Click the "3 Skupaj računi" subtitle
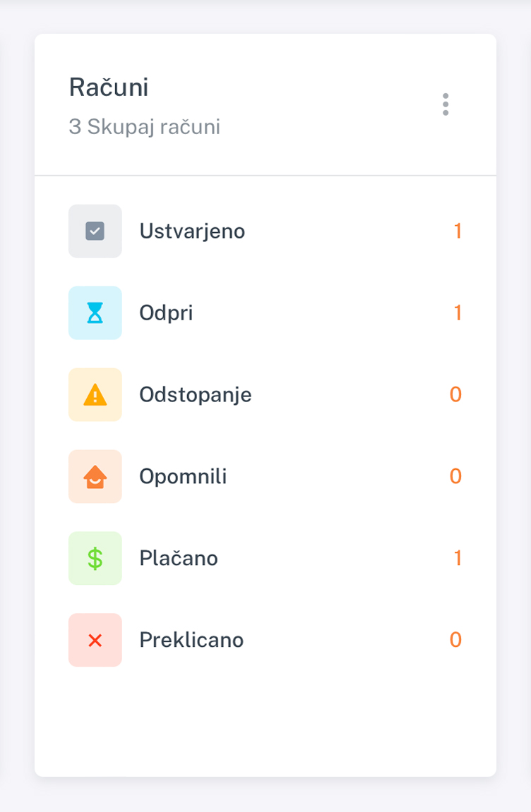This screenshot has width=531, height=812. click(145, 127)
